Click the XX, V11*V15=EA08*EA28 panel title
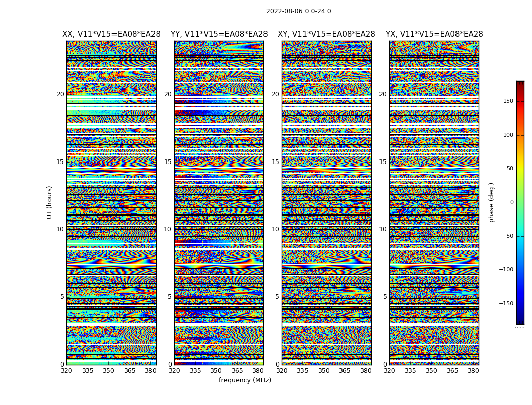 point(111,34)
